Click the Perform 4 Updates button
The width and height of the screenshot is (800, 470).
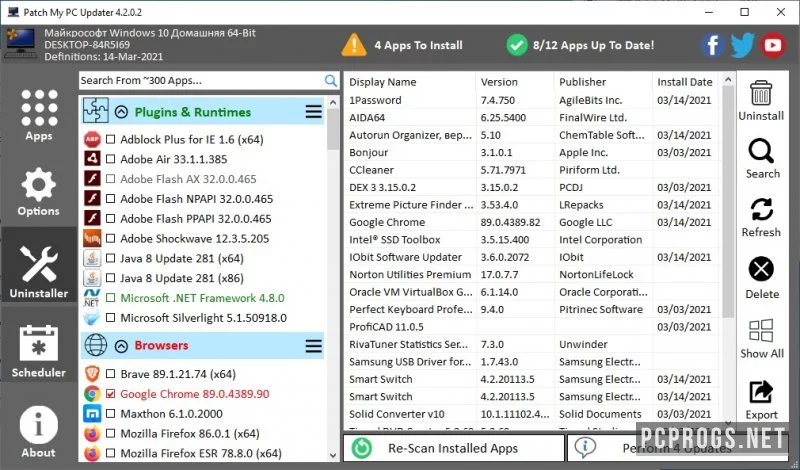tap(677, 448)
